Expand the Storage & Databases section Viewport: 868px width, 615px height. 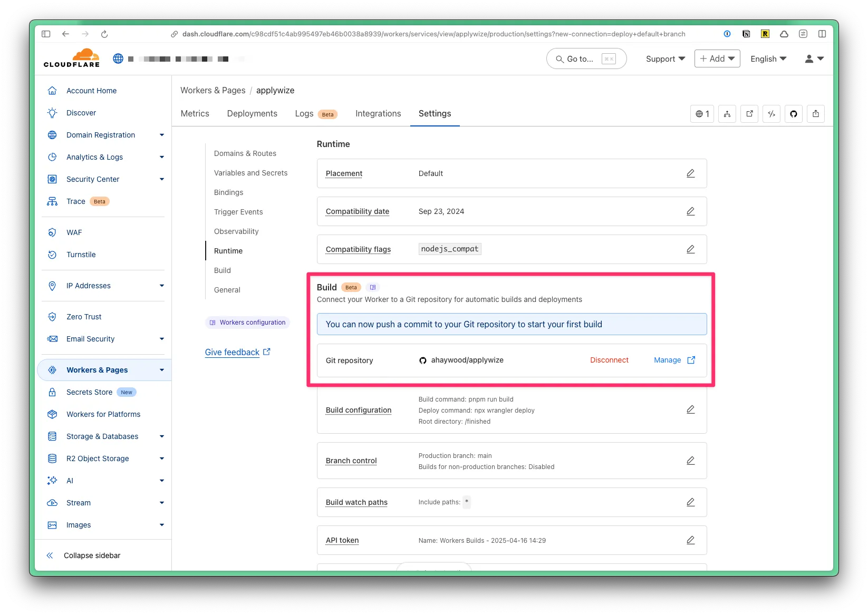point(161,436)
